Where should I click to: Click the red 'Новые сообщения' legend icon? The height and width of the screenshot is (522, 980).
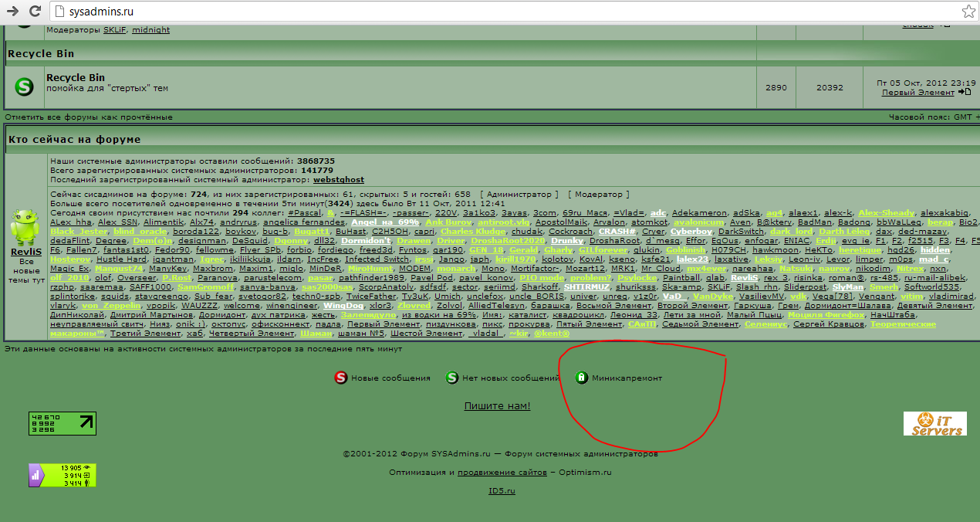click(x=340, y=378)
